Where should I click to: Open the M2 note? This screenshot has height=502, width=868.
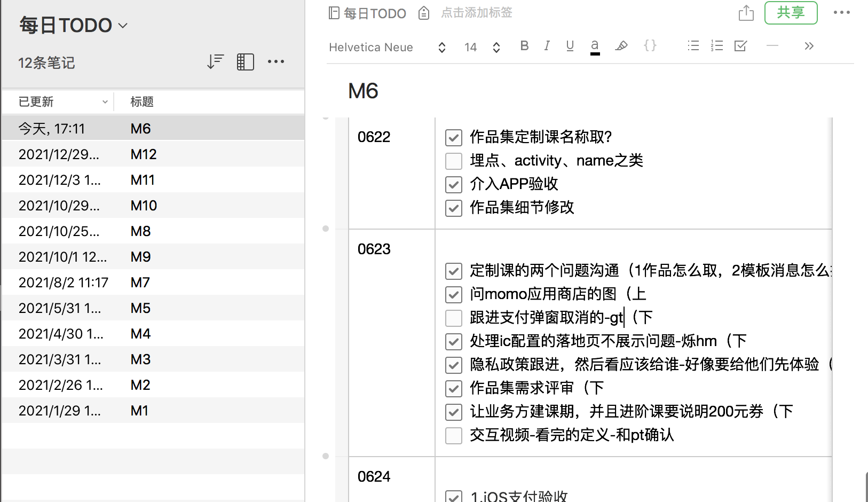[x=153, y=385]
